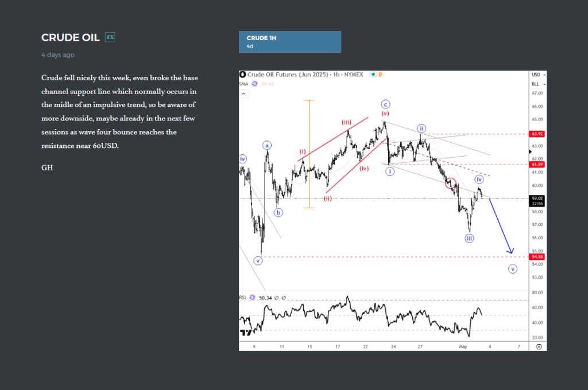Viewport: 588px width, 390px height.
Task: Click the RSI indicator label
Action: click(x=243, y=298)
